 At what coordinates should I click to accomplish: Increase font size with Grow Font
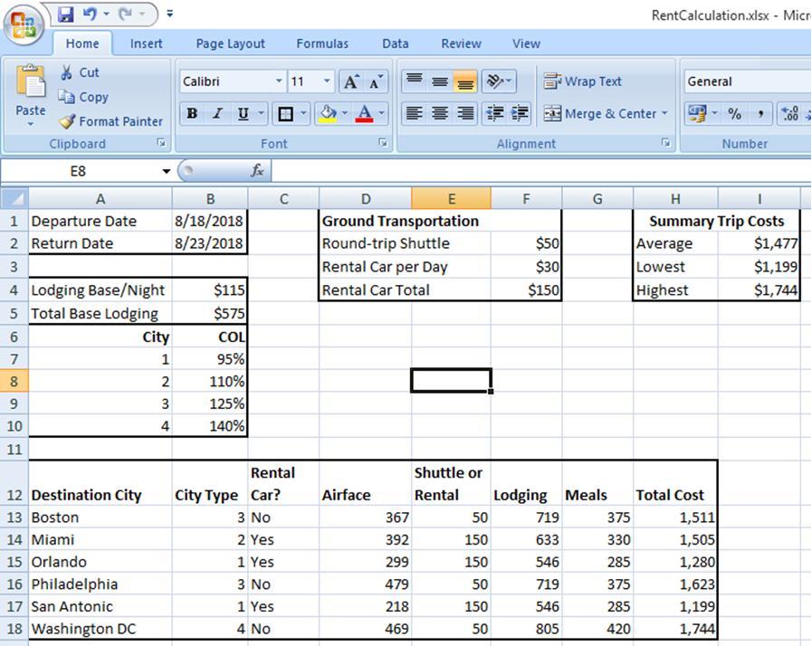[350, 82]
